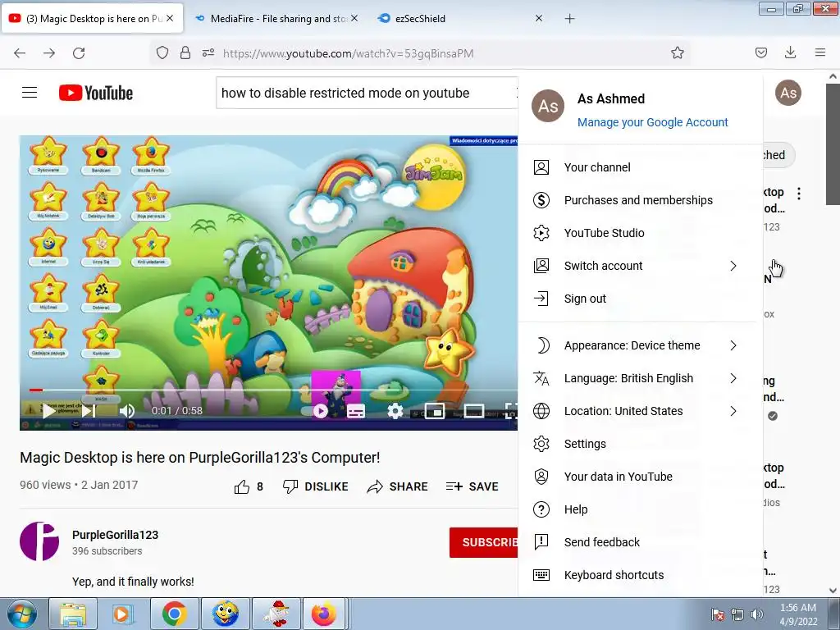
Task: Select the video title text
Action: click(x=200, y=458)
